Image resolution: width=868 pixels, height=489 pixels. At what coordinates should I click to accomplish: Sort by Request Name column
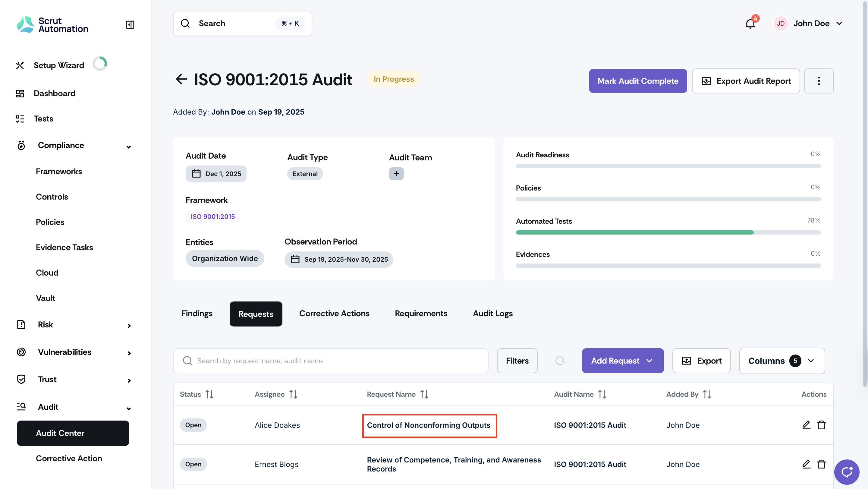(x=424, y=394)
